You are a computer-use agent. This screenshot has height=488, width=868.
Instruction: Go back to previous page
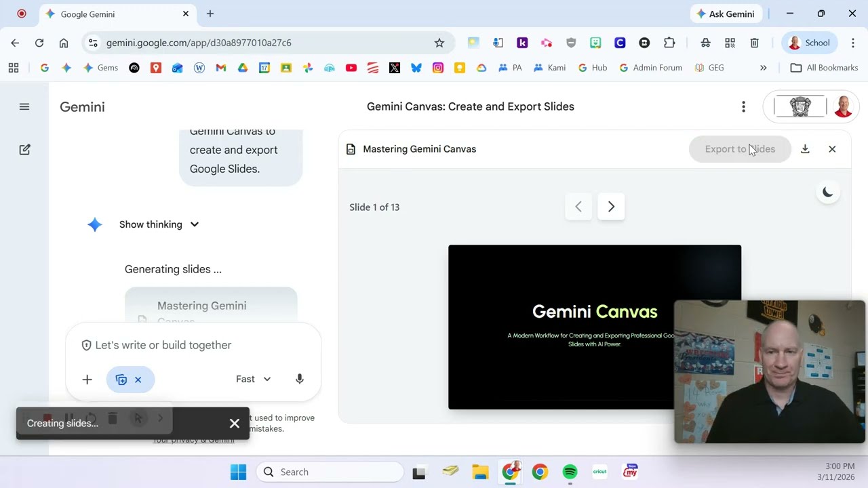pos(15,43)
